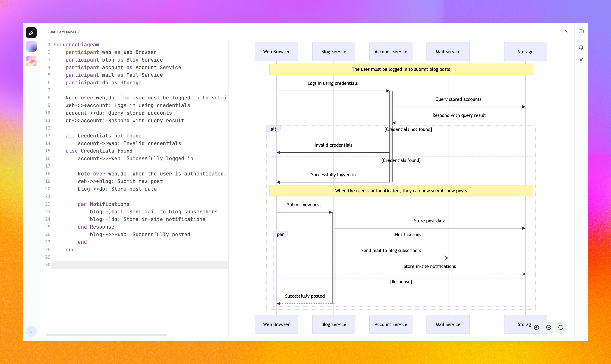The image size is (611, 364).
Task: Toggle the side panel layout icon
Action: click(581, 31)
